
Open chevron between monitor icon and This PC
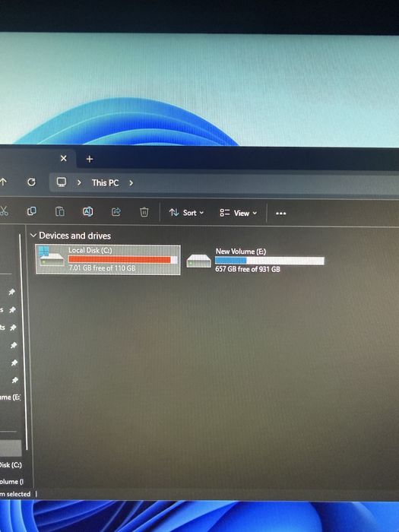(x=79, y=182)
